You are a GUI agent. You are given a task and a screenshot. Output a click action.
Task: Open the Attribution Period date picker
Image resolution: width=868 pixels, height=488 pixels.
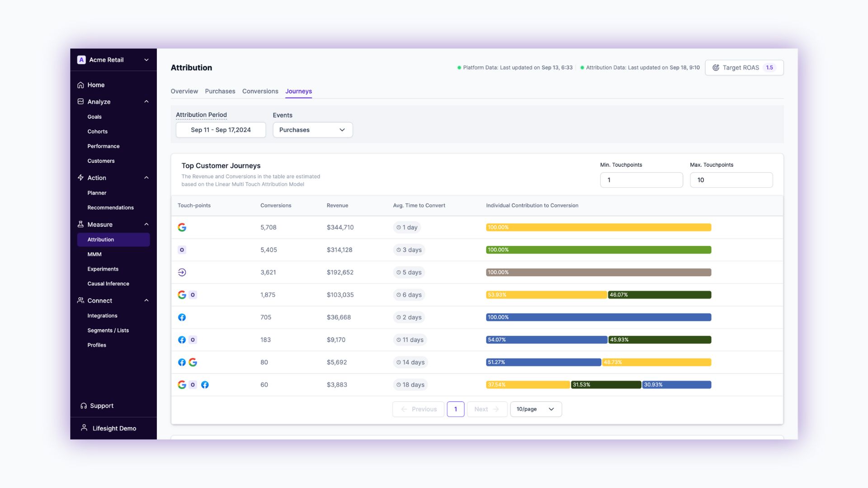[221, 130]
